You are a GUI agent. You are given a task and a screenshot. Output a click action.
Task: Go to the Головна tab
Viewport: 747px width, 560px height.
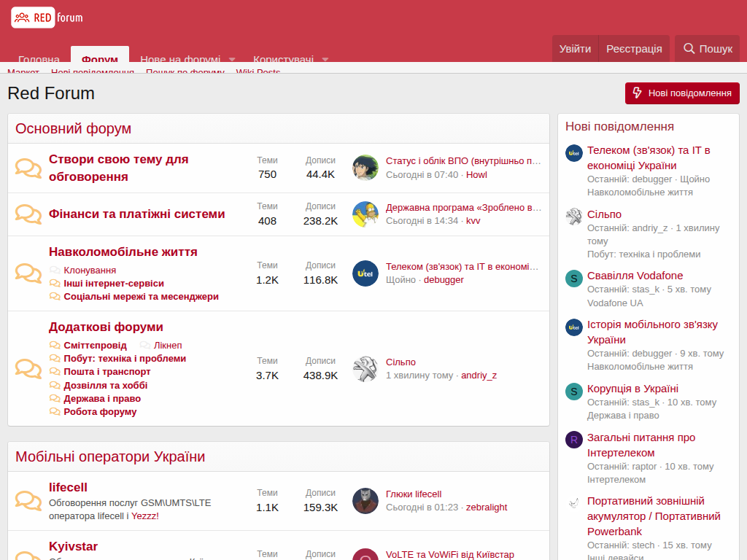39,59
